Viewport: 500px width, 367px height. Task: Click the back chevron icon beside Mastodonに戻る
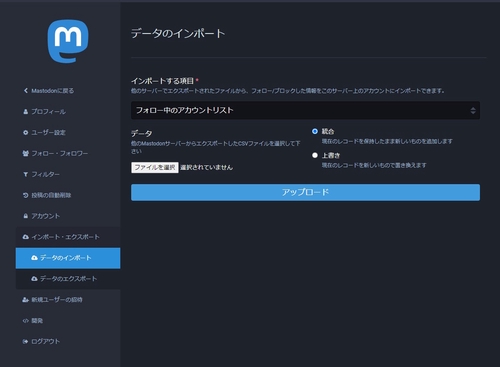(x=26, y=91)
